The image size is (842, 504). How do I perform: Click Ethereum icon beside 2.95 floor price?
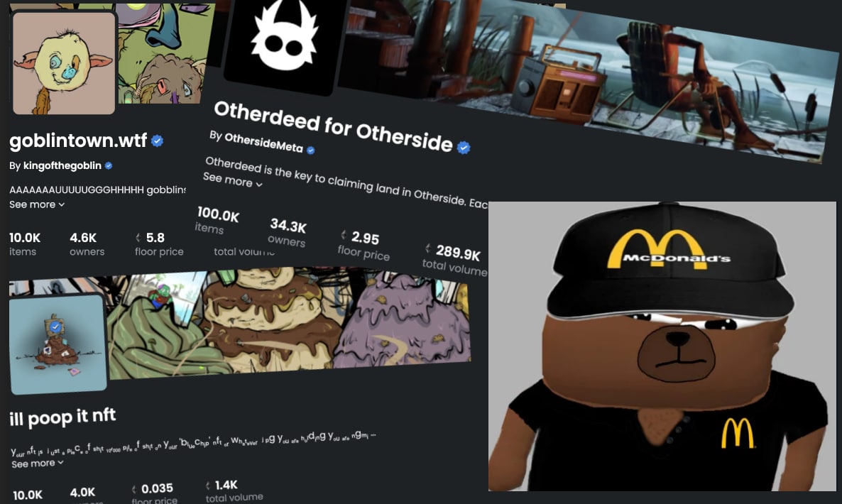pyautogui.click(x=344, y=234)
